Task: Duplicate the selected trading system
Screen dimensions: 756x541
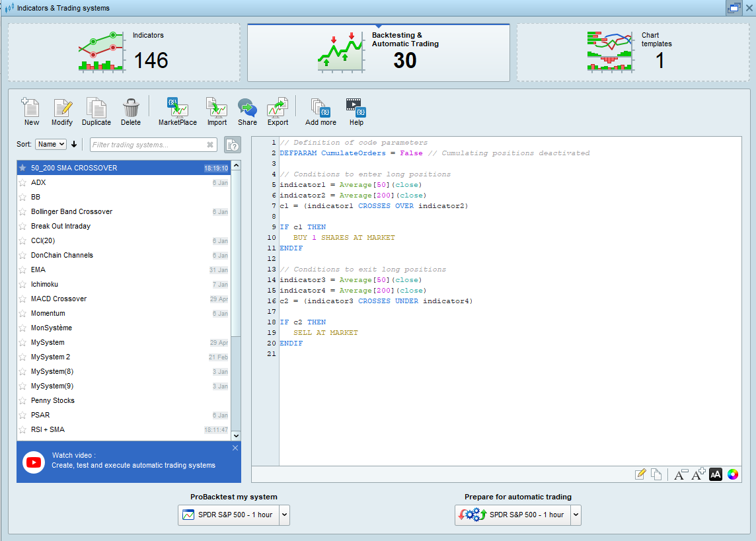Action: pyautogui.click(x=96, y=112)
